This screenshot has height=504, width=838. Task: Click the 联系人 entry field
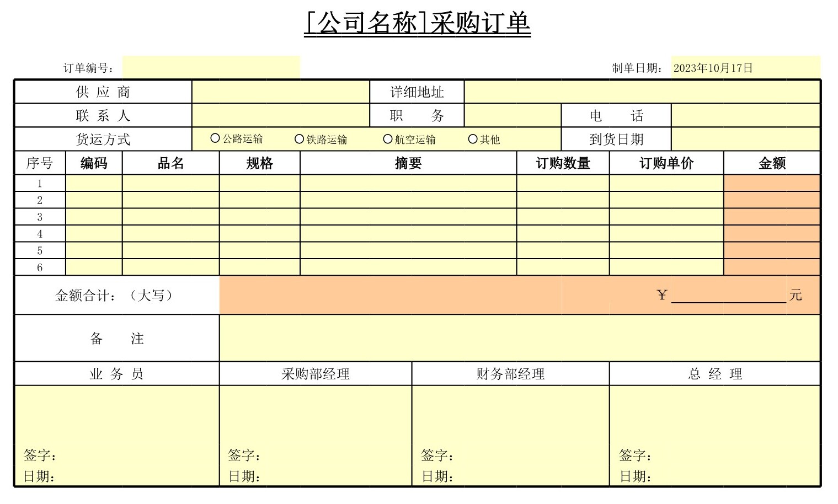point(280,116)
